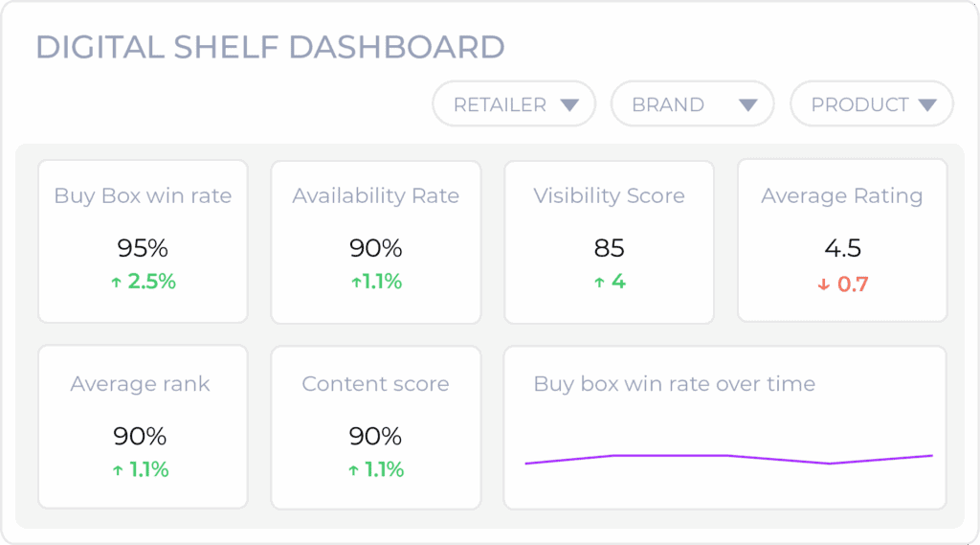
Task: Click green up arrow in Average rank card
Action: coord(118,470)
